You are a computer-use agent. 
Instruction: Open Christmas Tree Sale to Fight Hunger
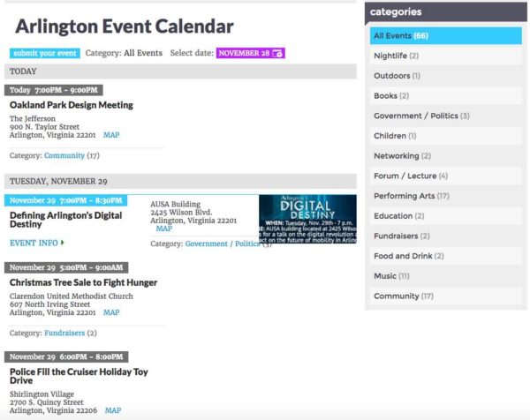[x=83, y=282]
